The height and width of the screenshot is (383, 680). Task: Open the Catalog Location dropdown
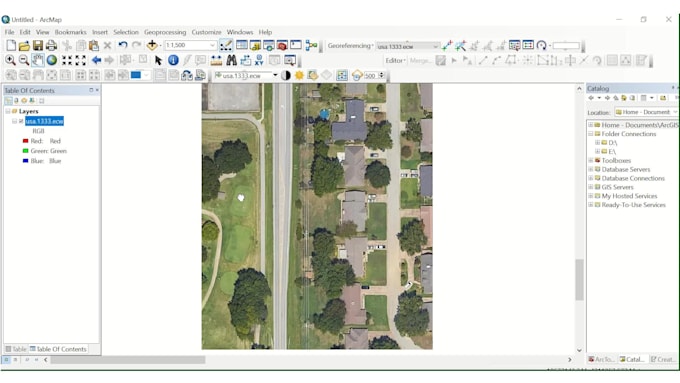[674, 112]
